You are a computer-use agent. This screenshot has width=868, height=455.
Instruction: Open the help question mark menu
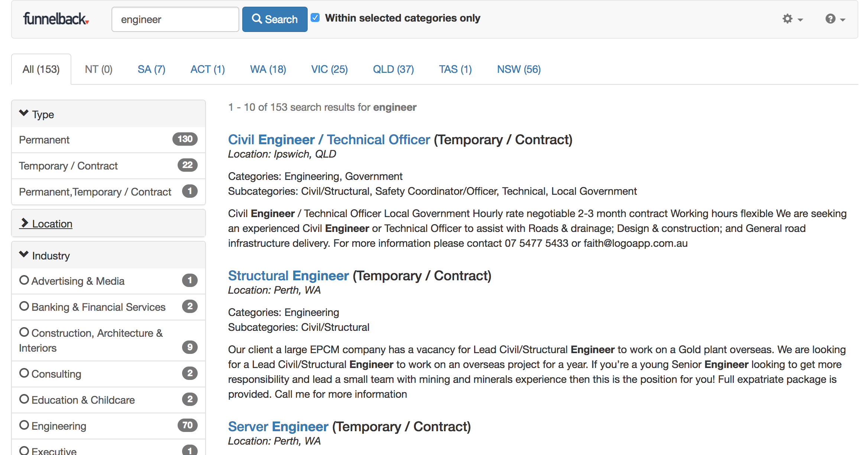835,19
